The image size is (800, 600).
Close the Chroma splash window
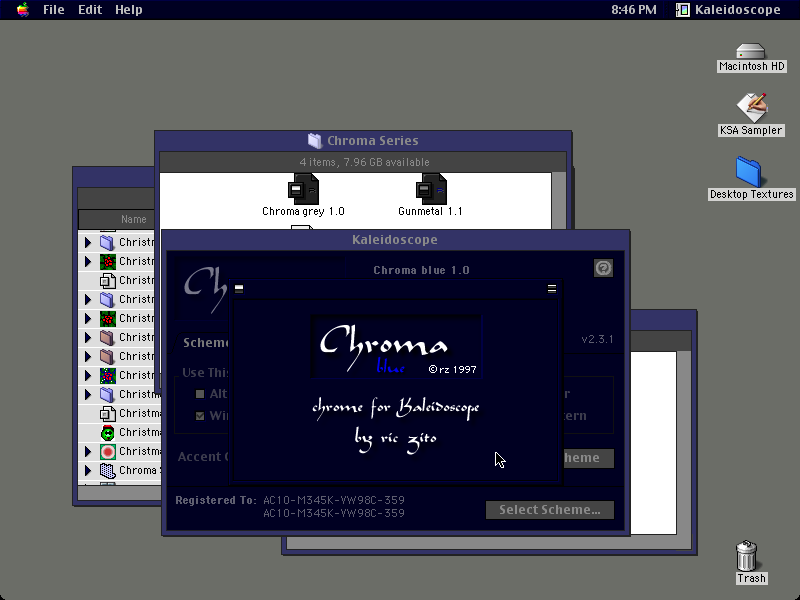[239, 289]
